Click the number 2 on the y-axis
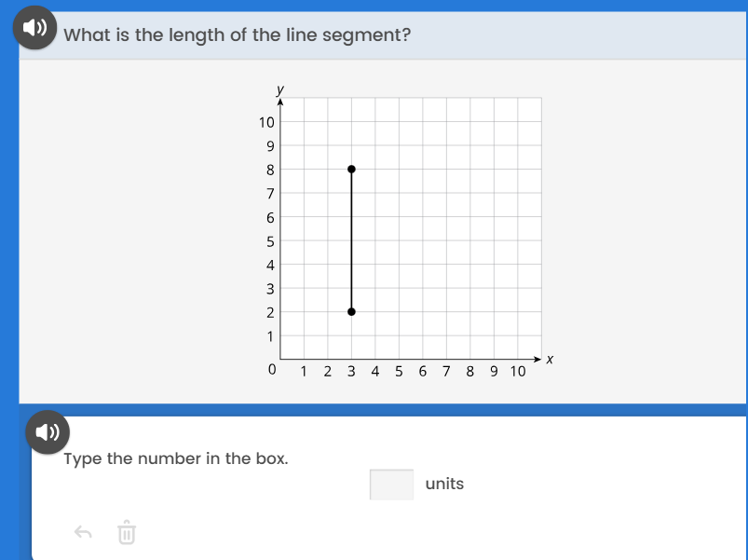Image resolution: width=748 pixels, height=560 pixels. click(x=270, y=311)
